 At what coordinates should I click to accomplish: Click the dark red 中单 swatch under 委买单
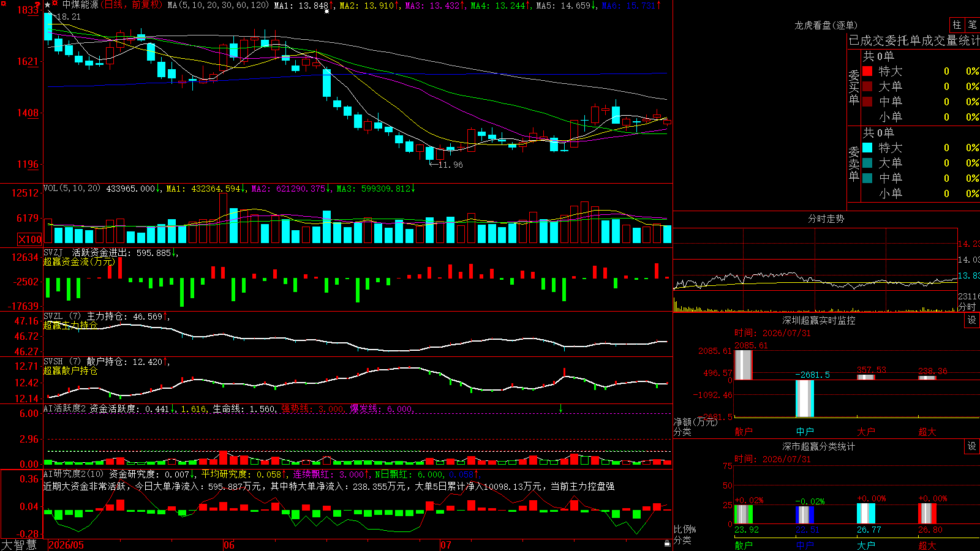867,102
